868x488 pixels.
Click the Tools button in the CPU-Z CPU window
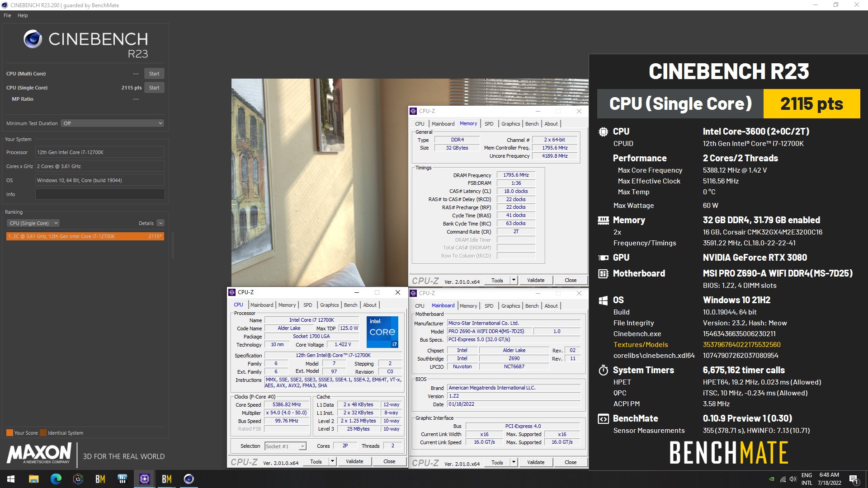click(x=316, y=461)
